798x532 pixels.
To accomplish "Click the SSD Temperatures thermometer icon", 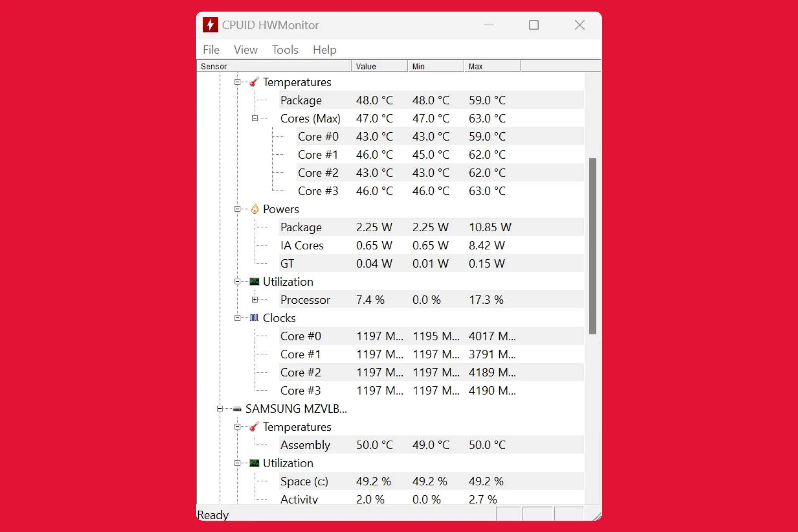I will (x=254, y=427).
